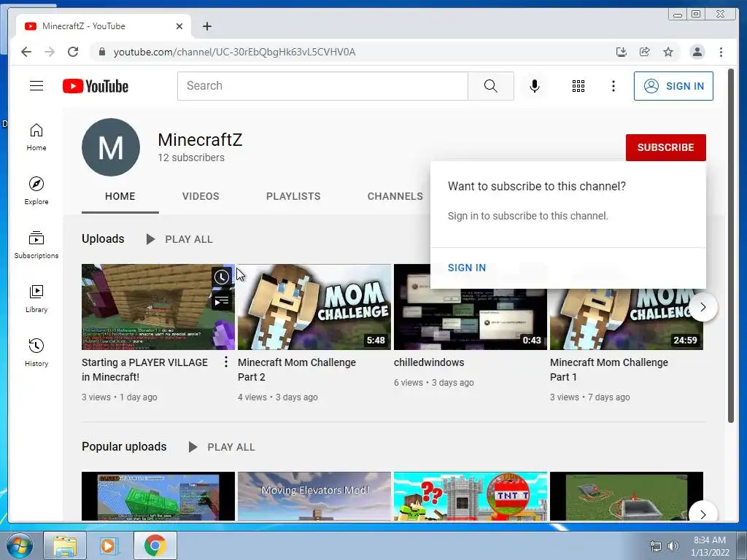Click the Chrome taskbar icon
Image resolution: width=747 pixels, height=560 pixels.
(155, 545)
